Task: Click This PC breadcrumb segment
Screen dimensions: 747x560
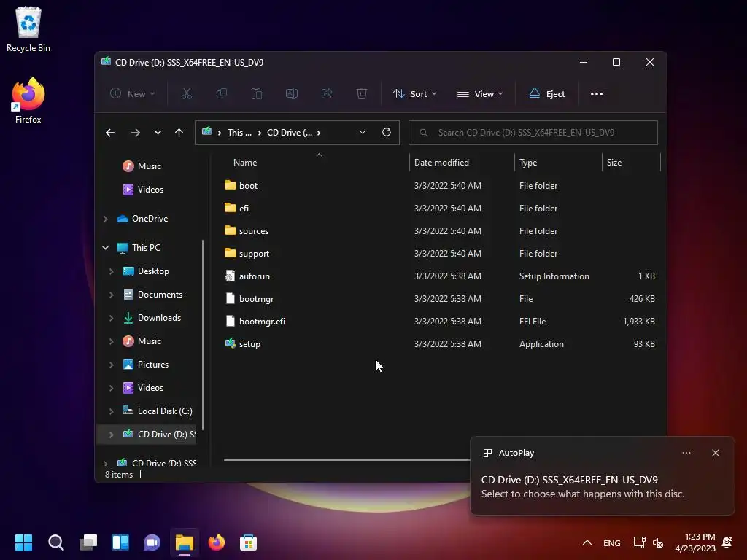Action: pos(239,133)
